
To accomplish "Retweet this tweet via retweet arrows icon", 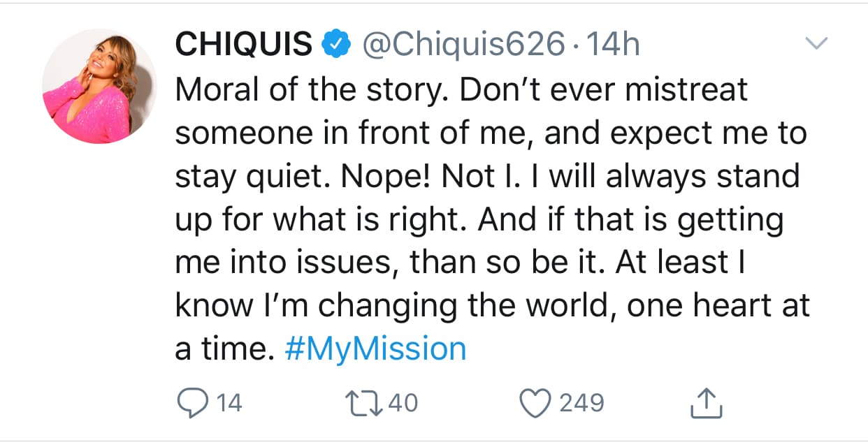I will 362,403.
